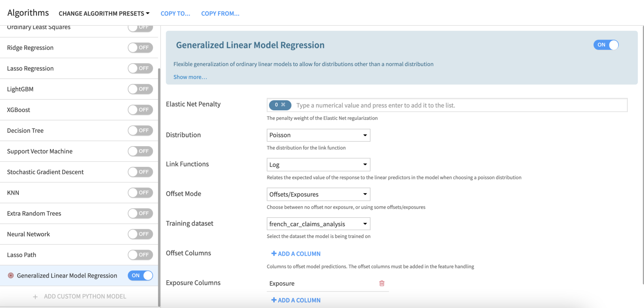Click the target icon beside Generalized Linear Model

click(11, 275)
